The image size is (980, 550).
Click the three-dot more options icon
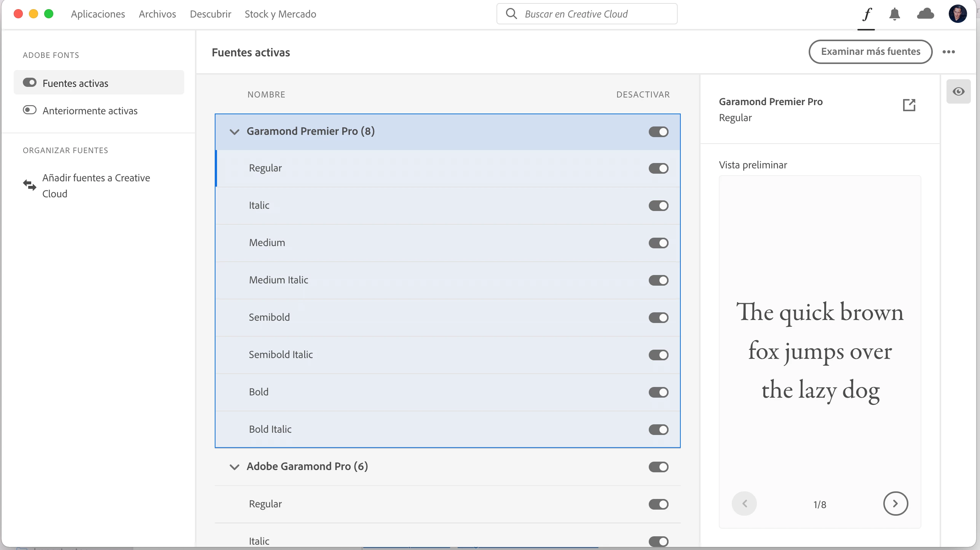[x=948, y=52]
